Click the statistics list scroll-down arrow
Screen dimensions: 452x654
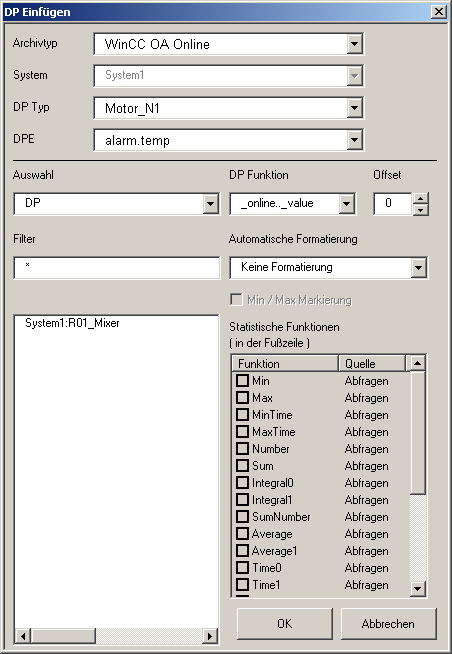tap(417, 589)
